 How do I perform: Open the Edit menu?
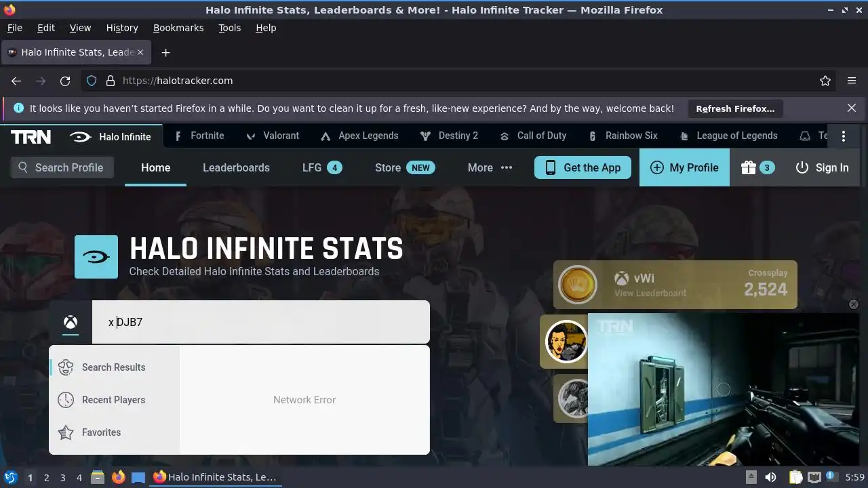[46, 28]
